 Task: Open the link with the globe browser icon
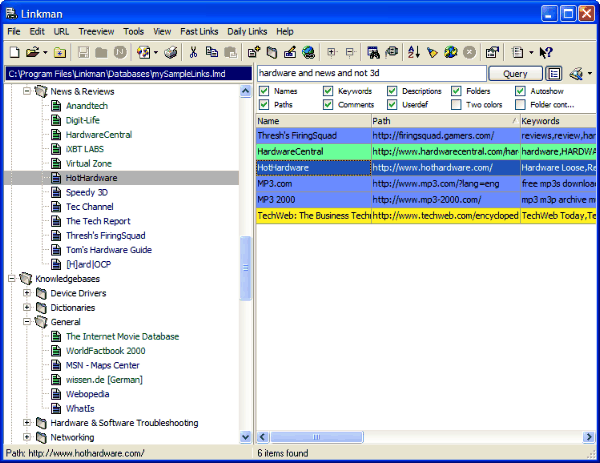click(x=308, y=52)
